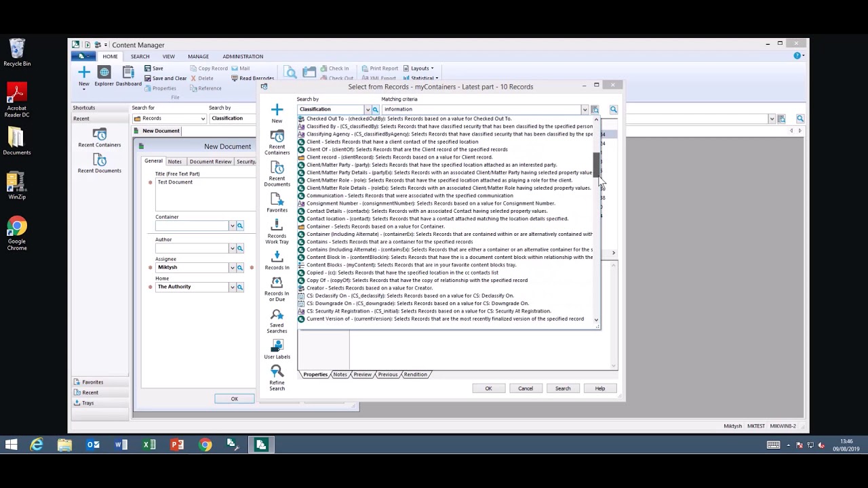Switch to Rendition tab in dialog
Image resolution: width=868 pixels, height=488 pixels.
tap(415, 374)
